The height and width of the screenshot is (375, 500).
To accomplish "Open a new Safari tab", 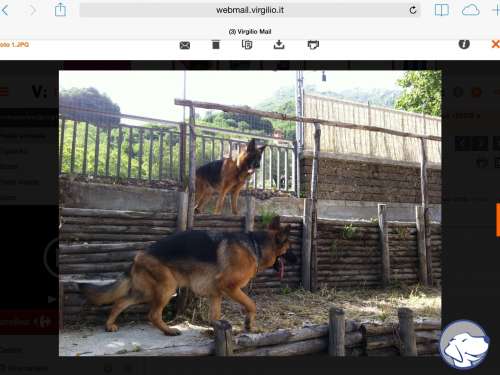I will (x=496, y=10).
